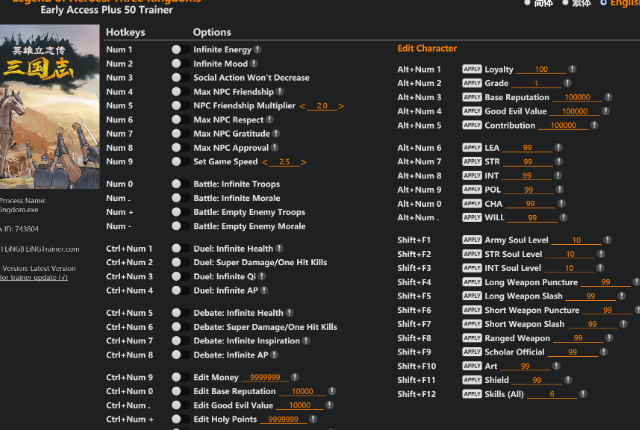This screenshot has width=640, height=430.
Task: Click info icon beside Debate: Infinite Inspiration
Action: click(303, 341)
